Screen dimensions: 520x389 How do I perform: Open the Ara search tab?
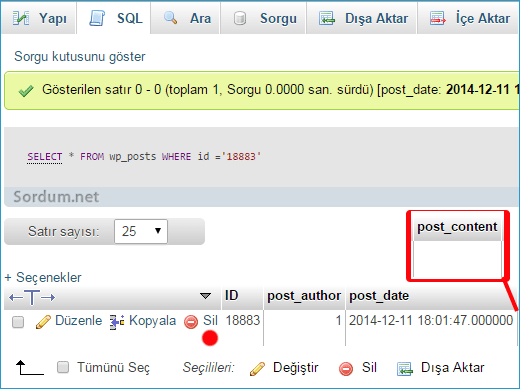click(x=185, y=18)
